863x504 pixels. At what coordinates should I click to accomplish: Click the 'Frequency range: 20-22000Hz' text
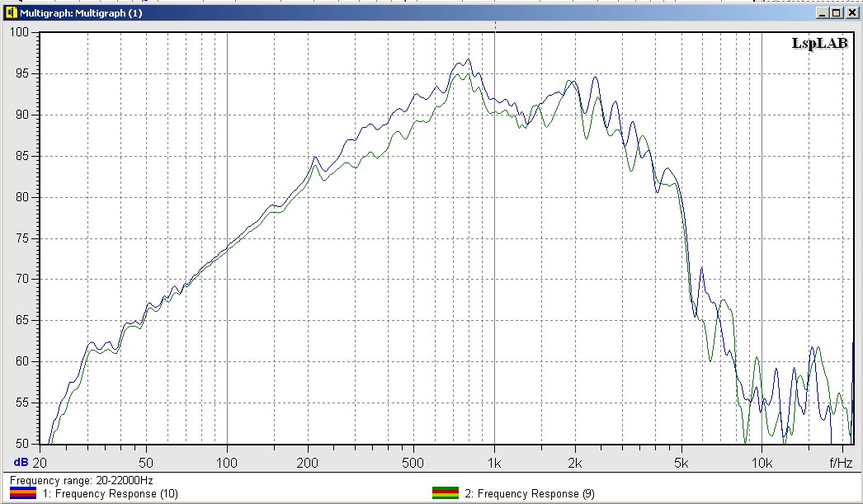82,480
